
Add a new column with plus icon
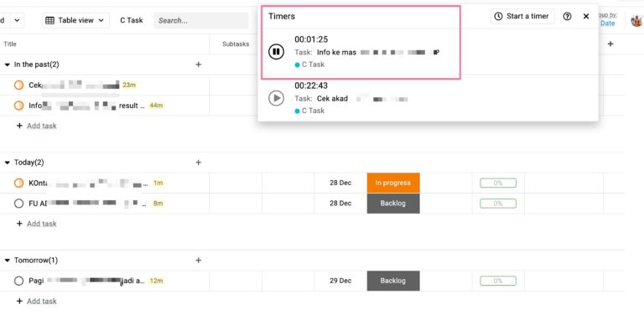point(610,44)
